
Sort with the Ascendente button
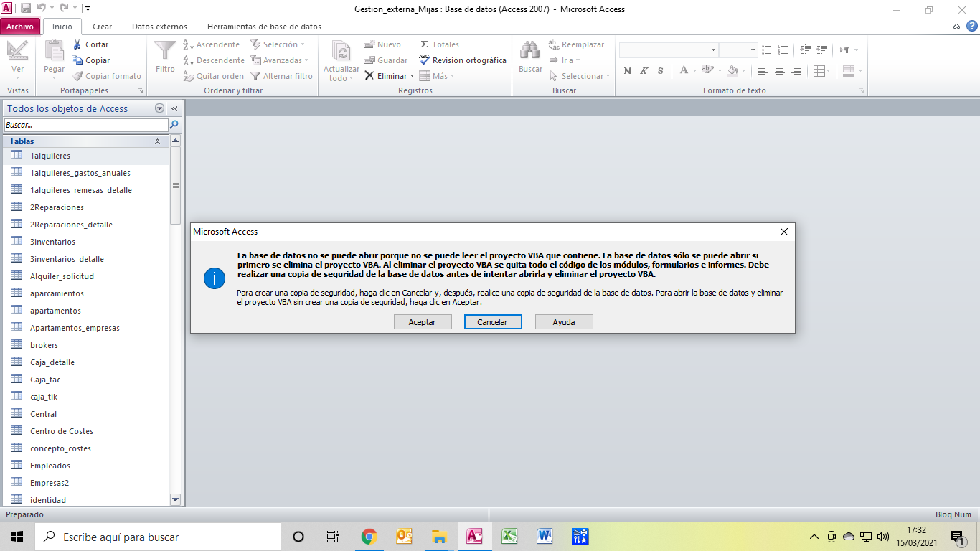212,44
